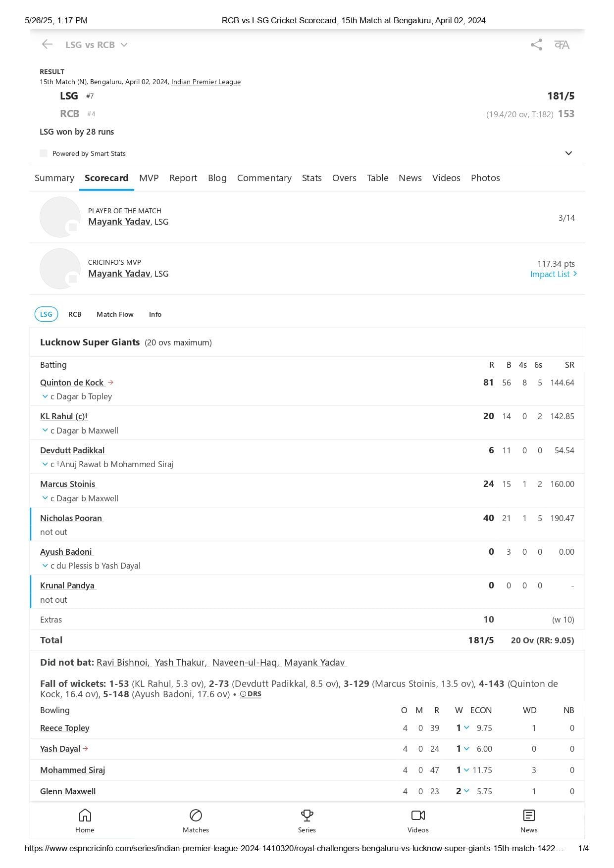Collapse the result summary via right chevron
The width and height of the screenshot is (614, 868).
569,153
